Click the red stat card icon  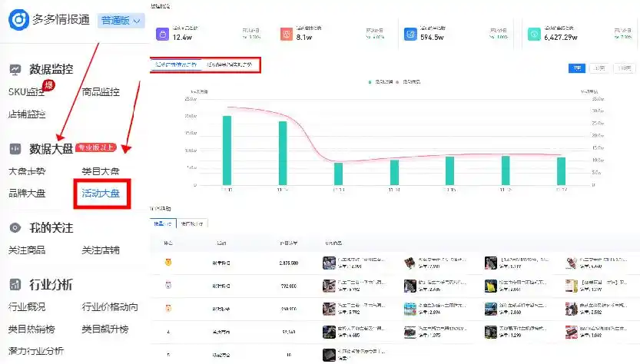286,34
